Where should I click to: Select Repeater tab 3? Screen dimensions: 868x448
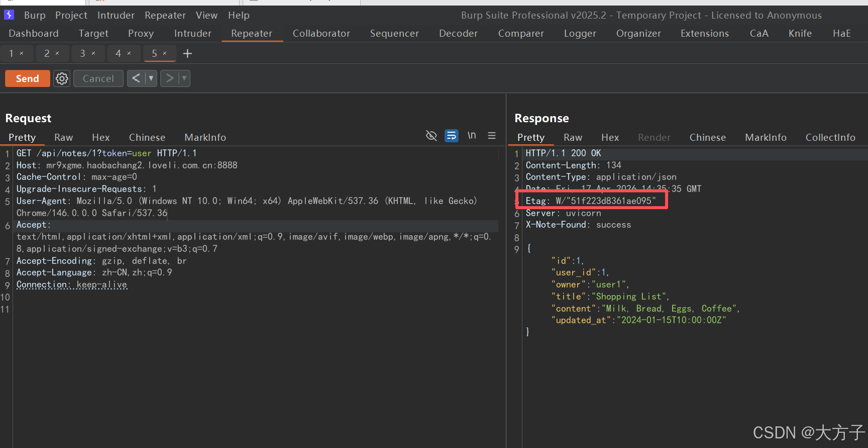(x=83, y=53)
